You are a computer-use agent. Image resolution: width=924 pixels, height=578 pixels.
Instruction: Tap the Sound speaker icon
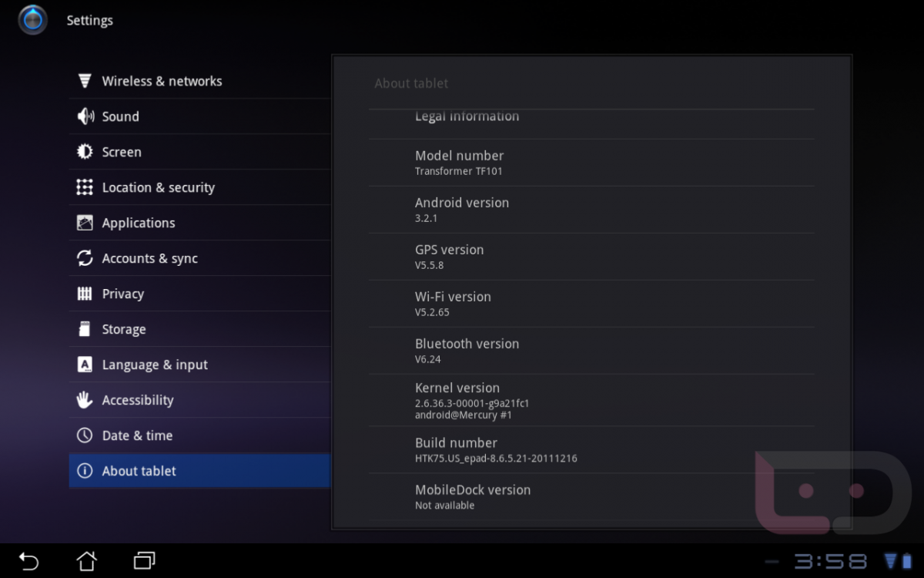coord(85,116)
